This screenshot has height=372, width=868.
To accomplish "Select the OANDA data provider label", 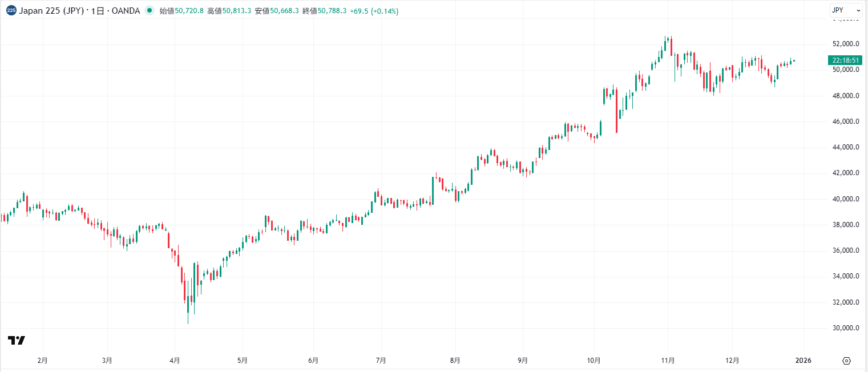I will (x=126, y=10).
